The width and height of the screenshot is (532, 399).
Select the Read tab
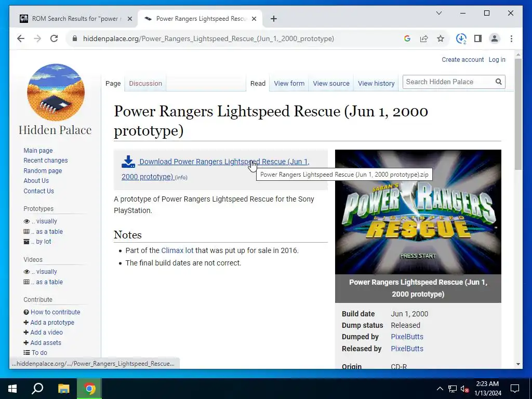258,84
